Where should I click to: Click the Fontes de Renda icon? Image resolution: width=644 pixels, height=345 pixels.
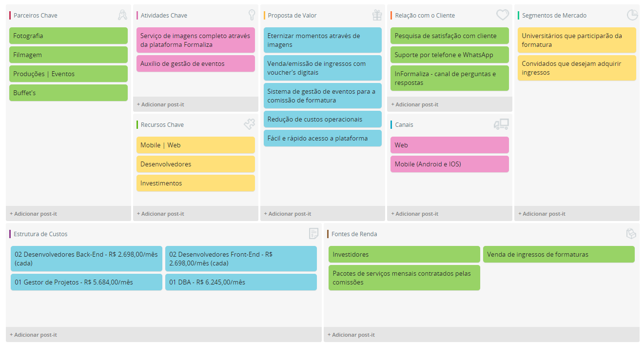[x=631, y=234]
